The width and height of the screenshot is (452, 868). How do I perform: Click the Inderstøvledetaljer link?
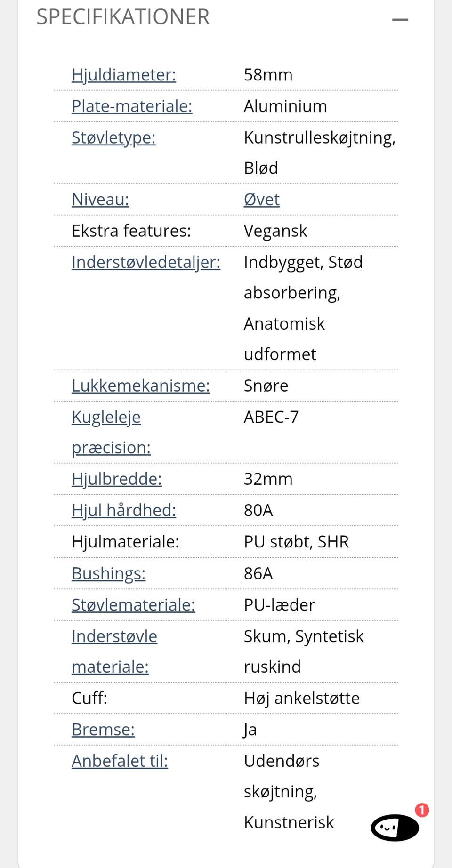click(x=146, y=262)
